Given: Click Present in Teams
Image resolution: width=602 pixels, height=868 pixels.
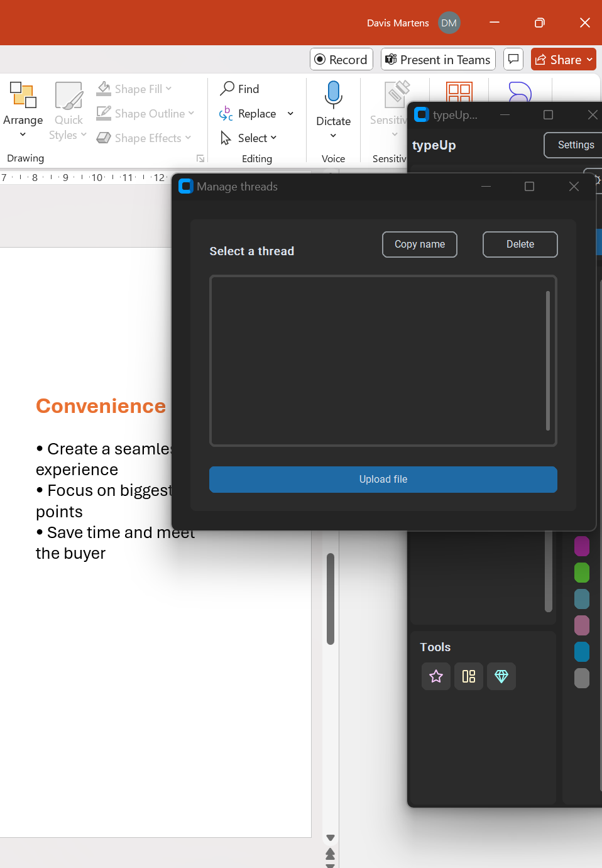Looking at the screenshot, I should [438, 59].
